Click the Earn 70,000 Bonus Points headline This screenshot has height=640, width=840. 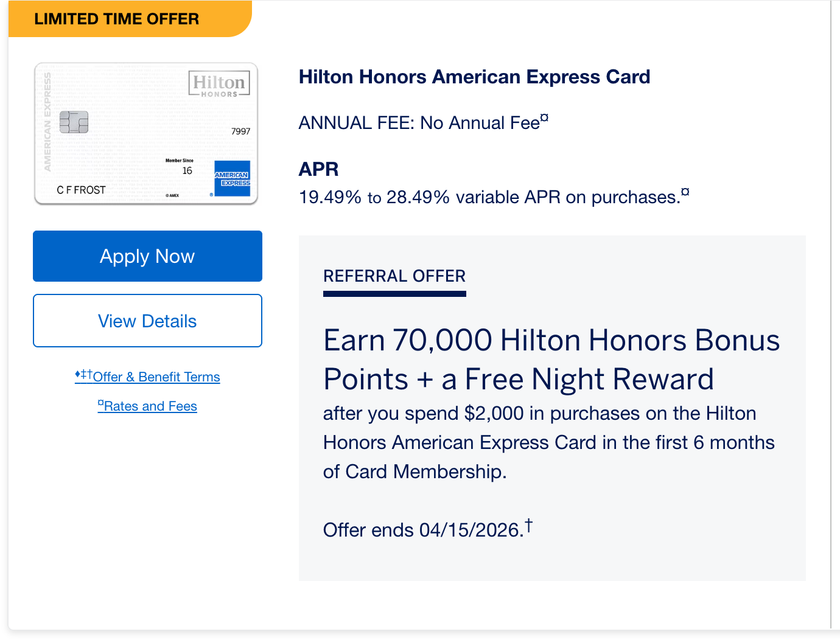[551, 359]
